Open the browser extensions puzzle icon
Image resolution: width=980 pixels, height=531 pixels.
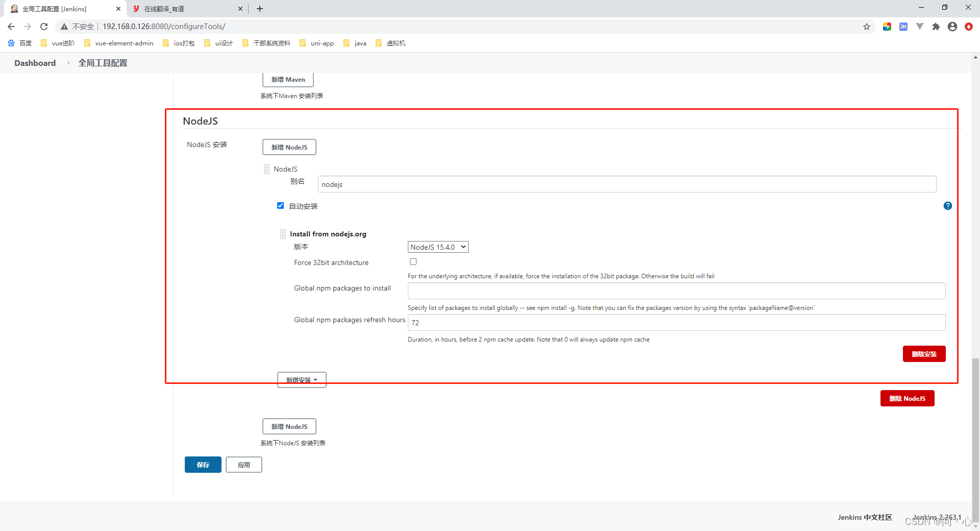tap(936, 27)
